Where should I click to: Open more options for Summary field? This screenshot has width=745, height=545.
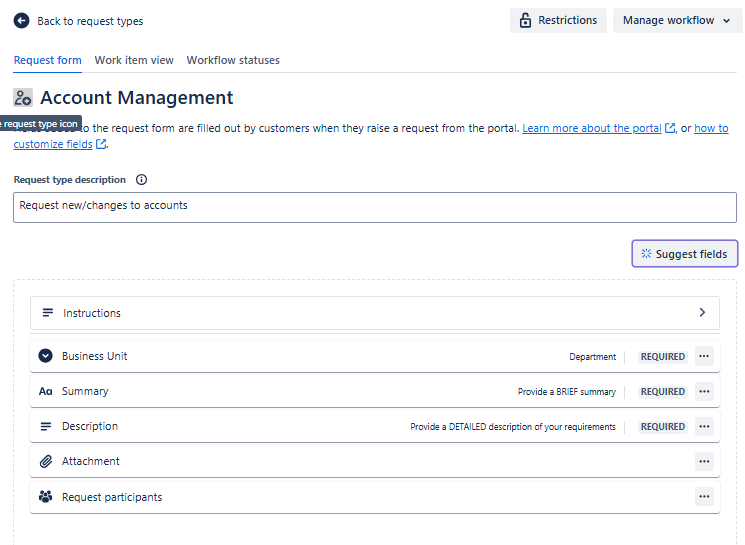pyautogui.click(x=704, y=392)
